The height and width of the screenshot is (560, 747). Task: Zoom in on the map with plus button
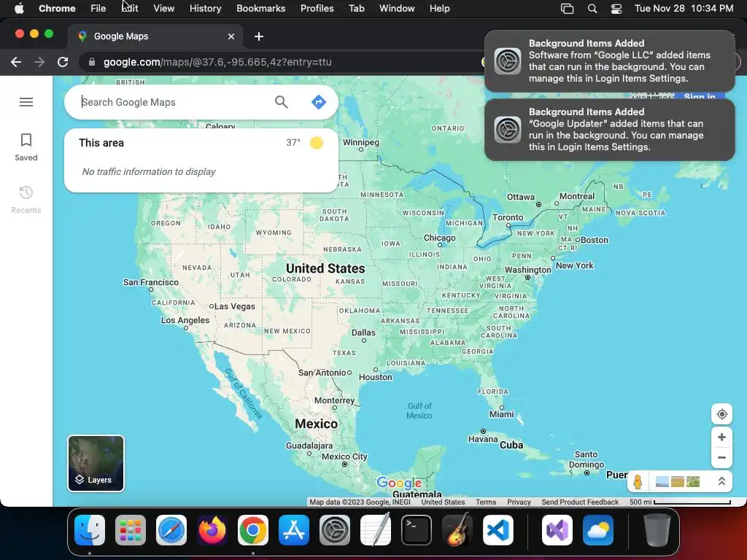click(x=721, y=437)
